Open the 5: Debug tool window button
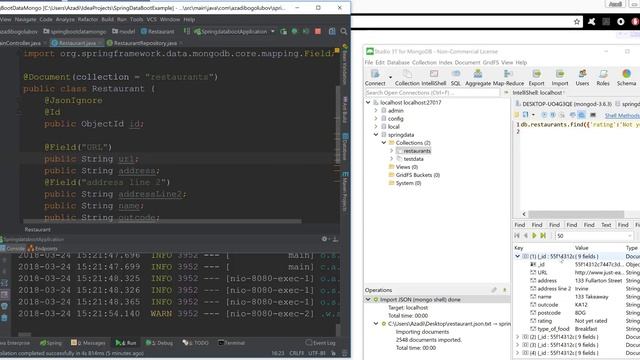640x360 pixels. point(159,343)
